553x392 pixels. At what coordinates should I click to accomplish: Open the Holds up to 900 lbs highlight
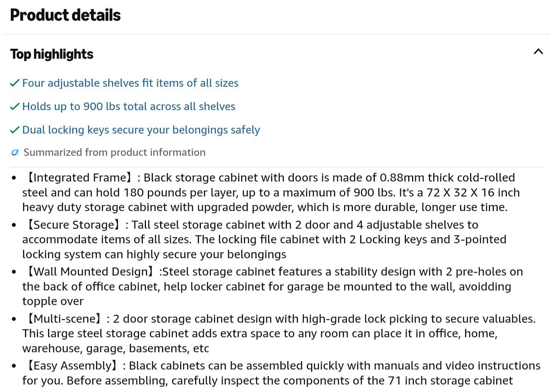pyautogui.click(x=129, y=106)
